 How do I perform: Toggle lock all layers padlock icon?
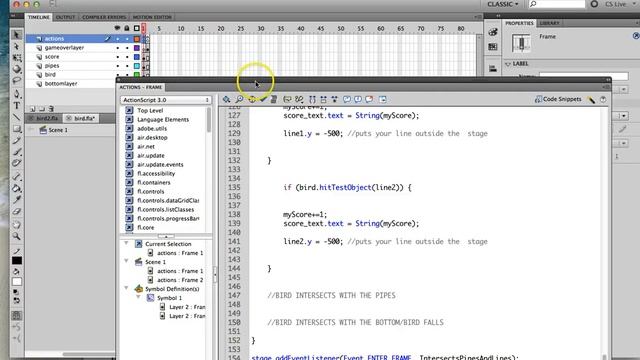click(127, 28)
